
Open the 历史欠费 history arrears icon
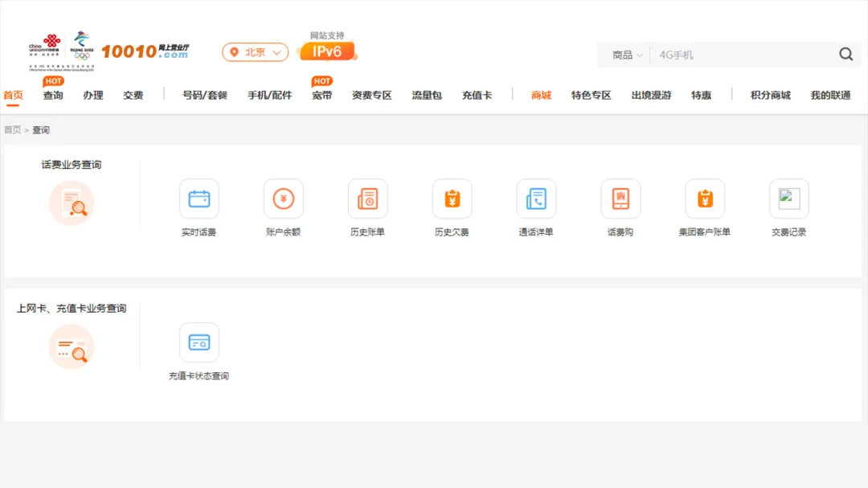pyautogui.click(x=452, y=199)
